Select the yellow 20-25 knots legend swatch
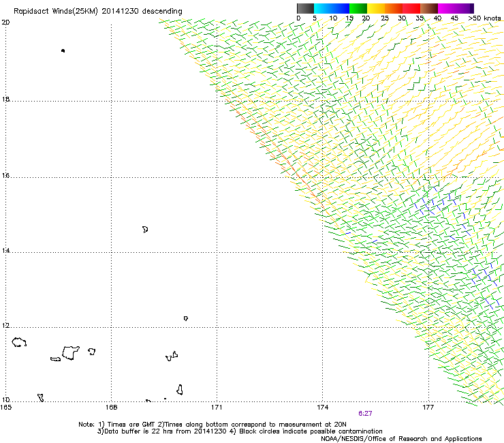The image size is (504, 443). [376, 8]
